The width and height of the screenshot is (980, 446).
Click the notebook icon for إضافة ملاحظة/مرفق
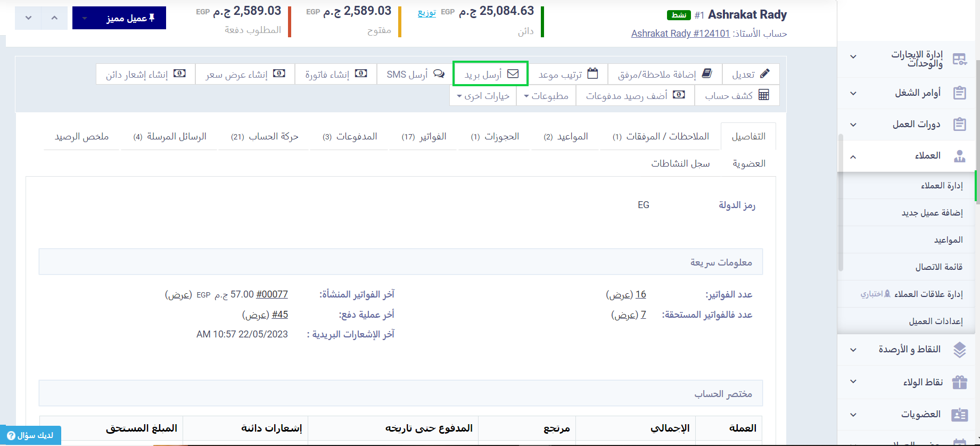(x=707, y=74)
